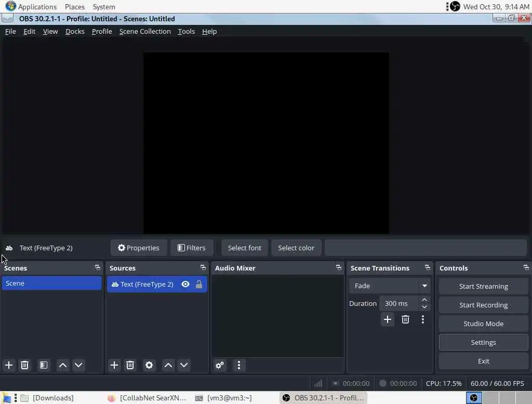Screen dimensions: 532x404
Task: Add a new scene with plus icon
Action: 9,365
